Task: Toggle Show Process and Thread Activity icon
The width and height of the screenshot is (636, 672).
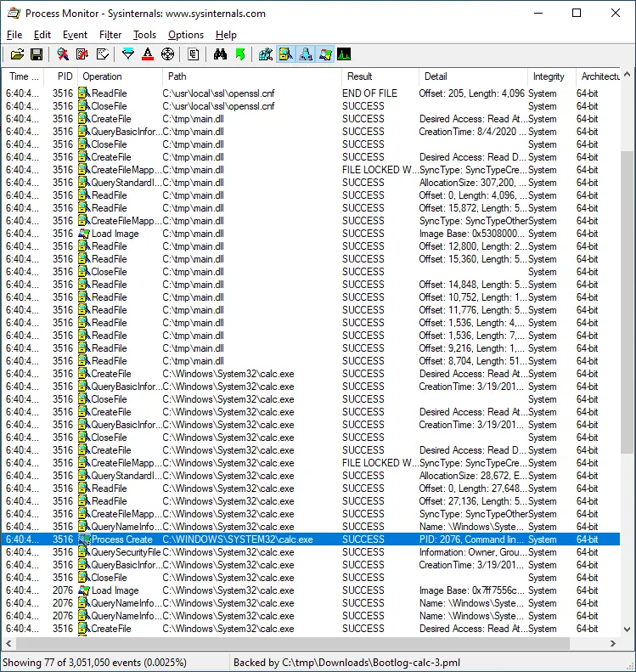Action: [x=325, y=54]
